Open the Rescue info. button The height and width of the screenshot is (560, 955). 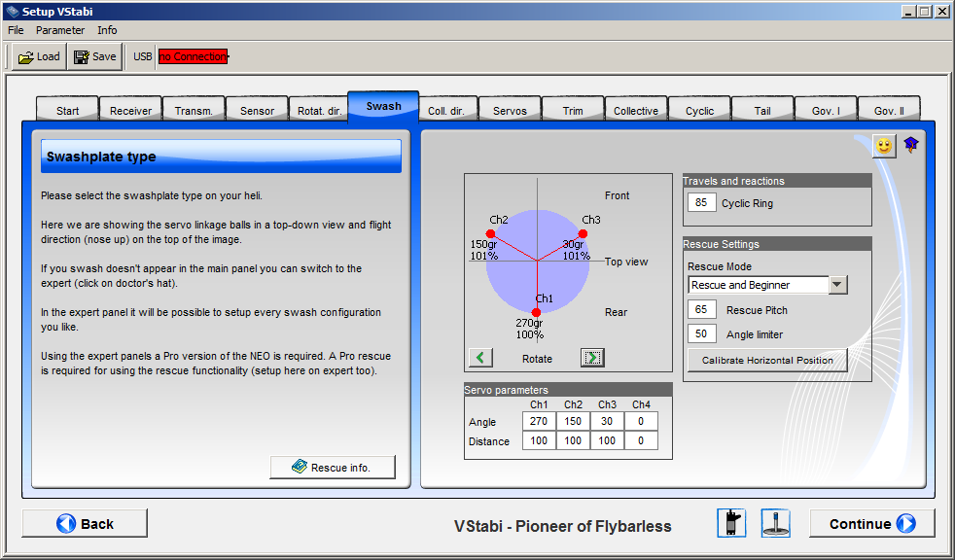(333, 467)
